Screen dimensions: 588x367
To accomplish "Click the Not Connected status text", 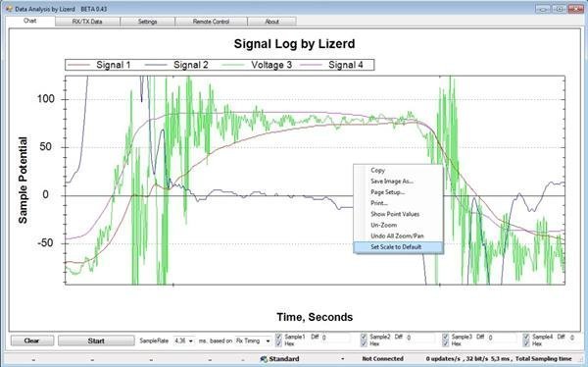I will [x=382, y=359].
